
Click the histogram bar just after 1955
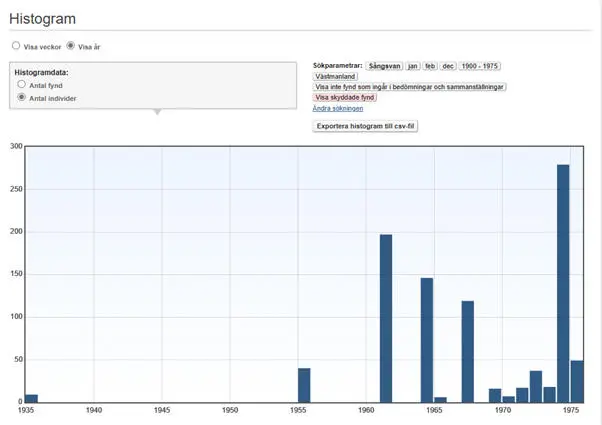(304, 385)
